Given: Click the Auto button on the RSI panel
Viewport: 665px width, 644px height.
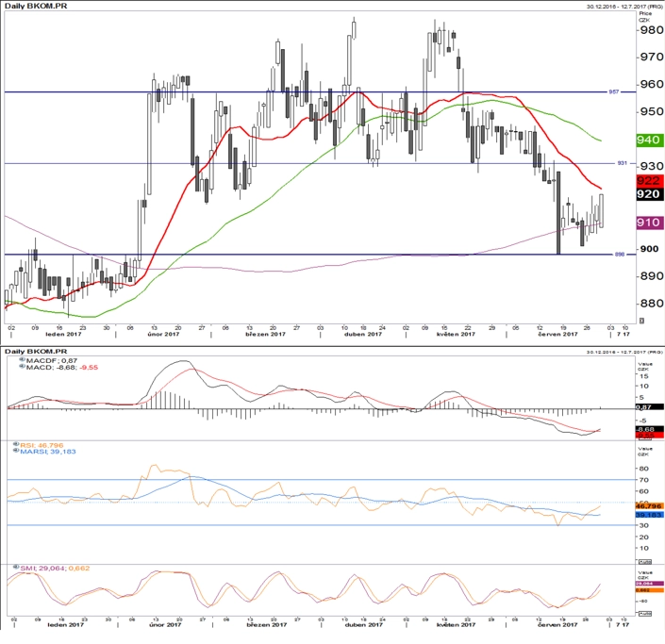Looking at the screenshot, I should click(644, 562).
